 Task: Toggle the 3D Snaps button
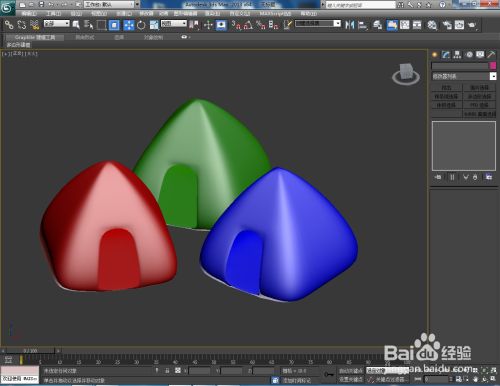tap(235, 25)
